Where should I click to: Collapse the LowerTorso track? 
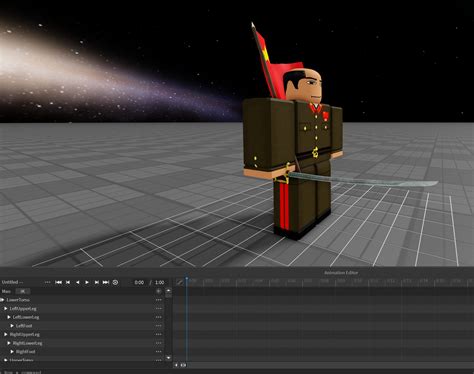[2, 300]
